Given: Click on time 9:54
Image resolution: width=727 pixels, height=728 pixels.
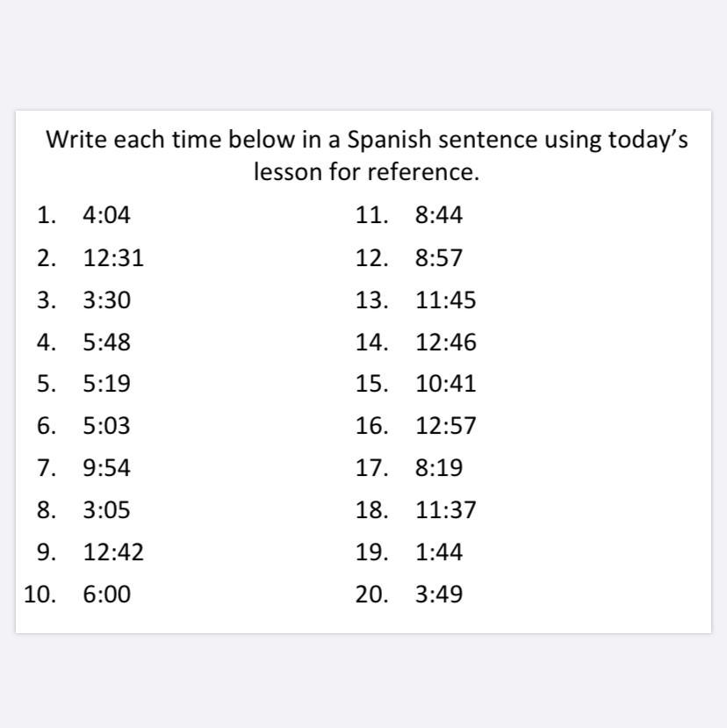Looking at the screenshot, I should coord(106,467).
